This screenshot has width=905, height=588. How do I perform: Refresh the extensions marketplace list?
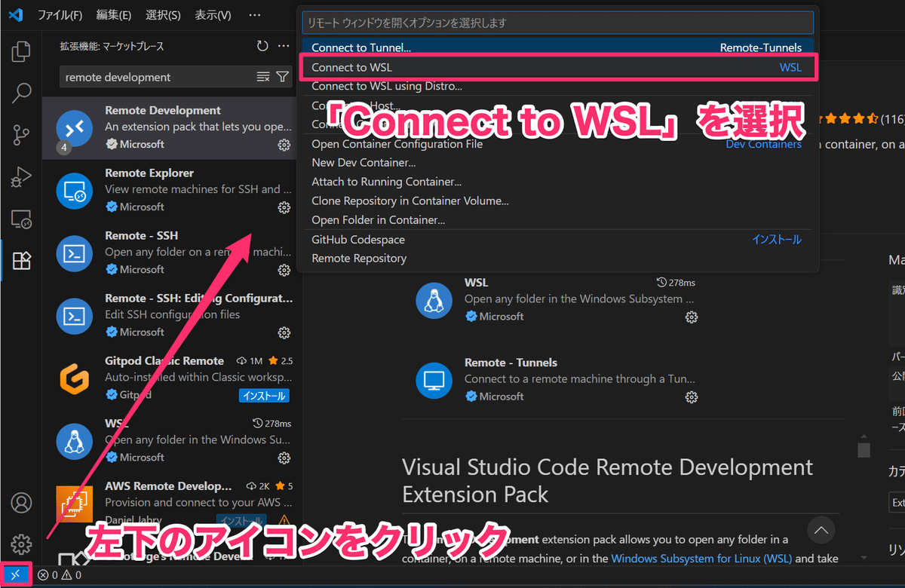pyautogui.click(x=262, y=45)
